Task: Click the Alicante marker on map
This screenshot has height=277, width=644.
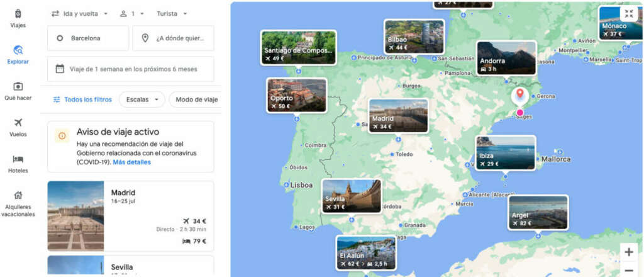Action: [465, 195]
